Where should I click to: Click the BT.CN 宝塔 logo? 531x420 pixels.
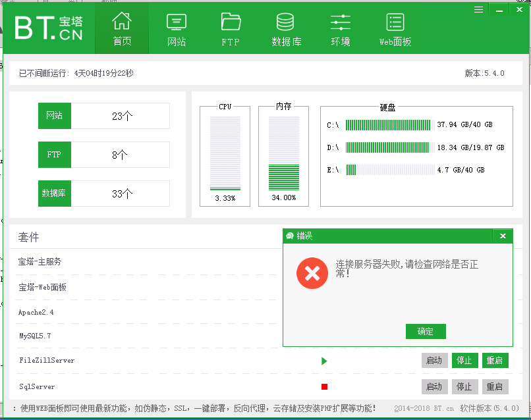click(x=49, y=28)
